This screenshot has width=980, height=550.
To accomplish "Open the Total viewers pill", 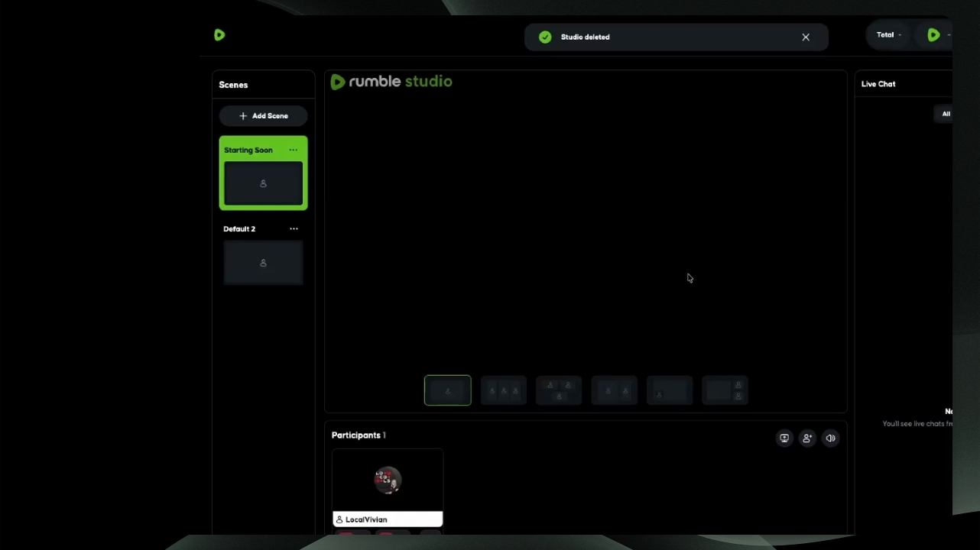I will pos(889,35).
